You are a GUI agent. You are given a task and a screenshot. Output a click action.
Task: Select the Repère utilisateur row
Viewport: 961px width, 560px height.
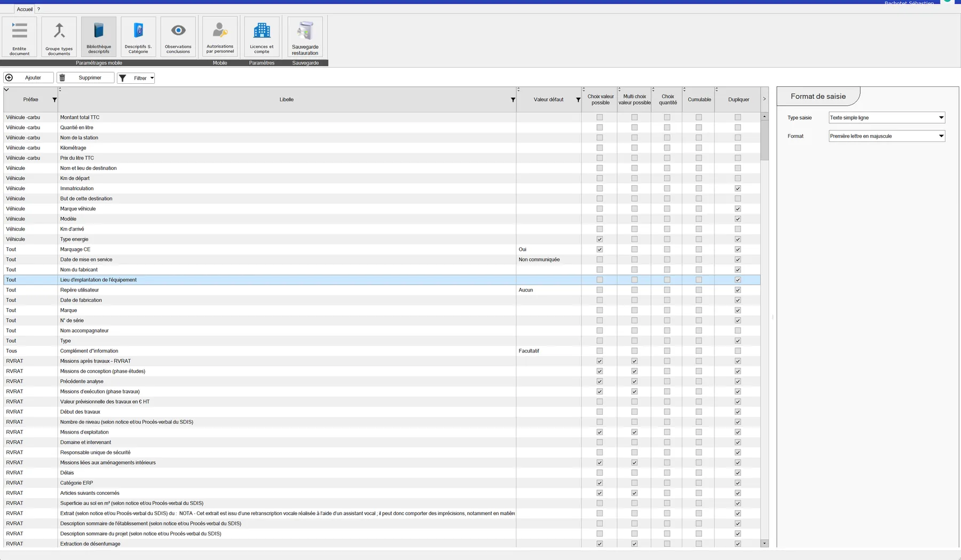point(382,290)
